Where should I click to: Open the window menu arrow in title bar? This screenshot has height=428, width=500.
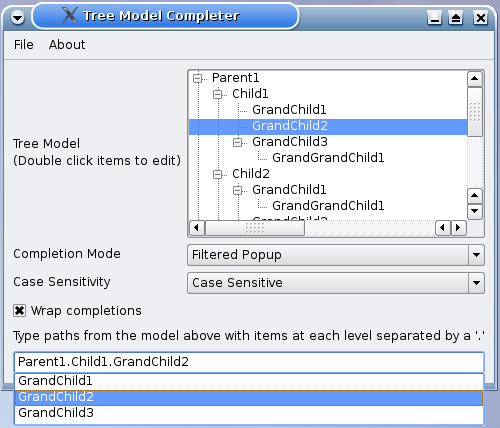pos(17,17)
